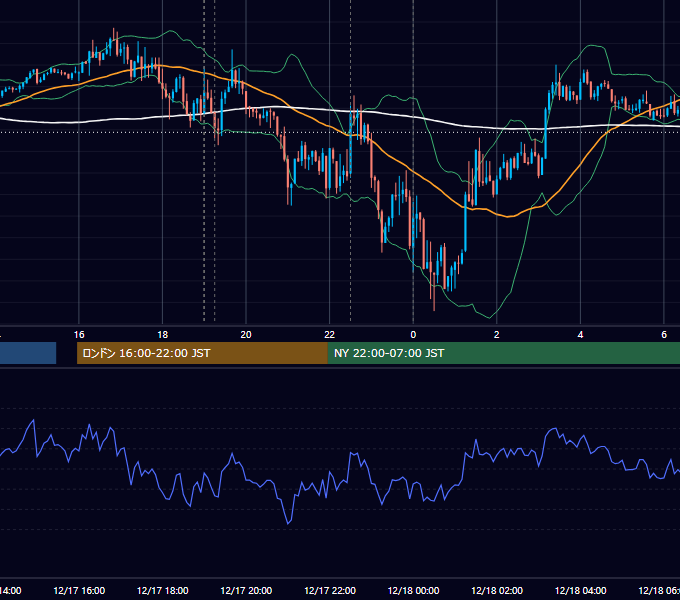Click the hour label 6 on time axis
The width and height of the screenshot is (680, 600).
[x=664, y=335]
